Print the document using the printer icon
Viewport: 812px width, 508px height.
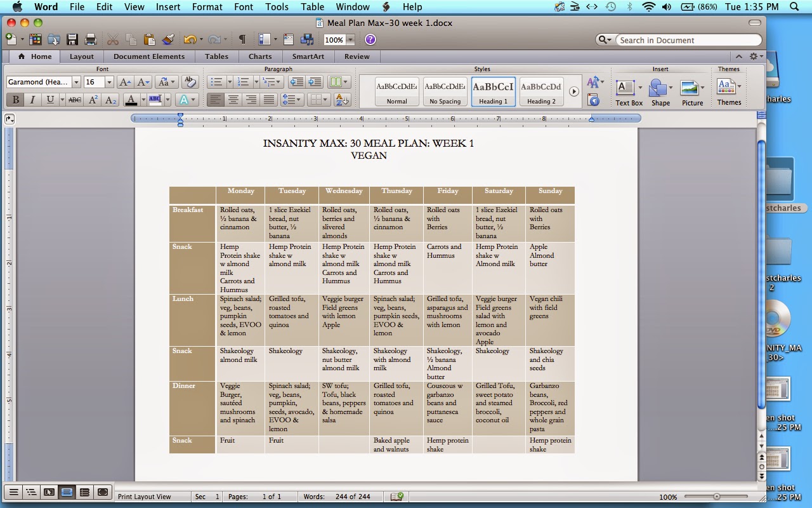(x=91, y=39)
